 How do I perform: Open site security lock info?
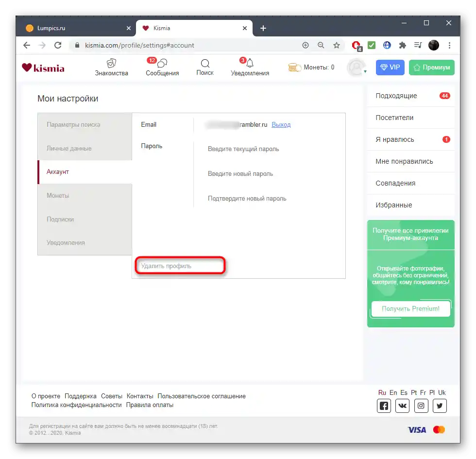77,45
